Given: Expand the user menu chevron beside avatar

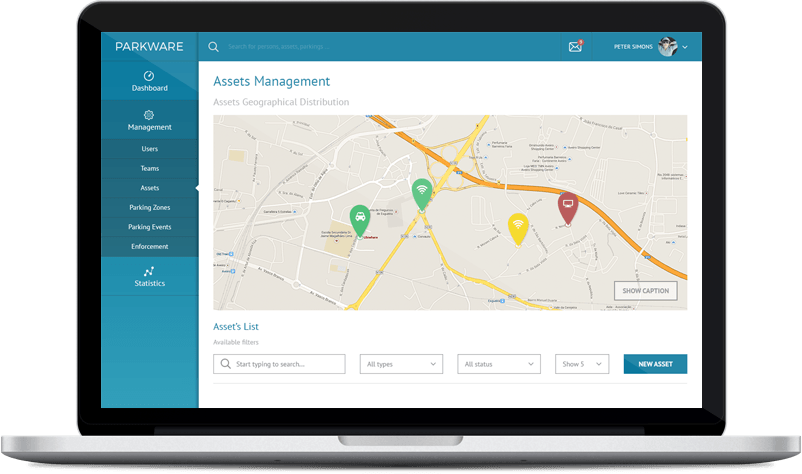Looking at the screenshot, I should pyautogui.click(x=685, y=47).
